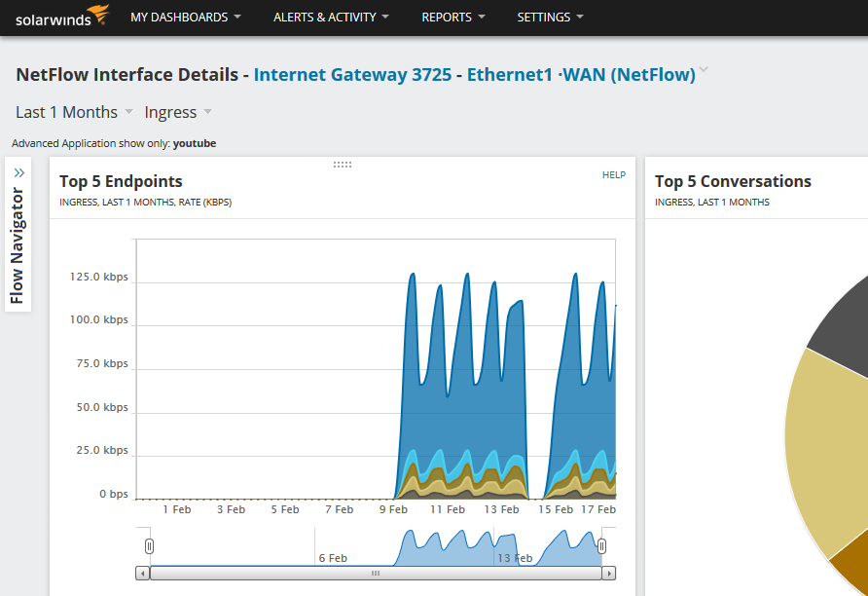Click the right range handle on the mini chart
Screen dimensions: 868x596
pos(602,545)
